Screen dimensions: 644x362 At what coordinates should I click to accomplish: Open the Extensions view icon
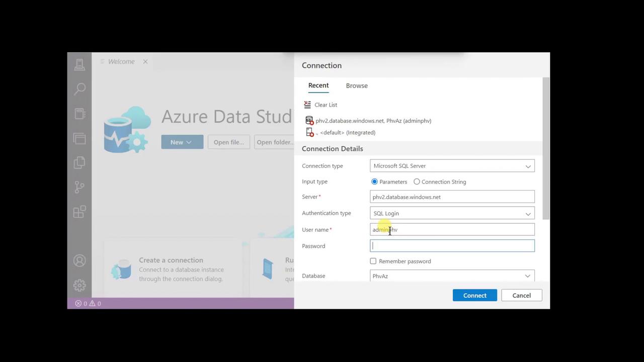pyautogui.click(x=79, y=212)
